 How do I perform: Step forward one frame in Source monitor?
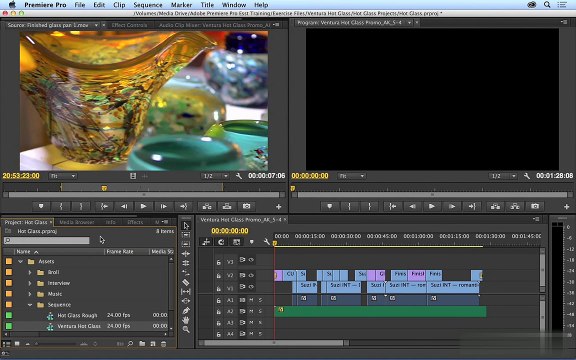pos(163,206)
